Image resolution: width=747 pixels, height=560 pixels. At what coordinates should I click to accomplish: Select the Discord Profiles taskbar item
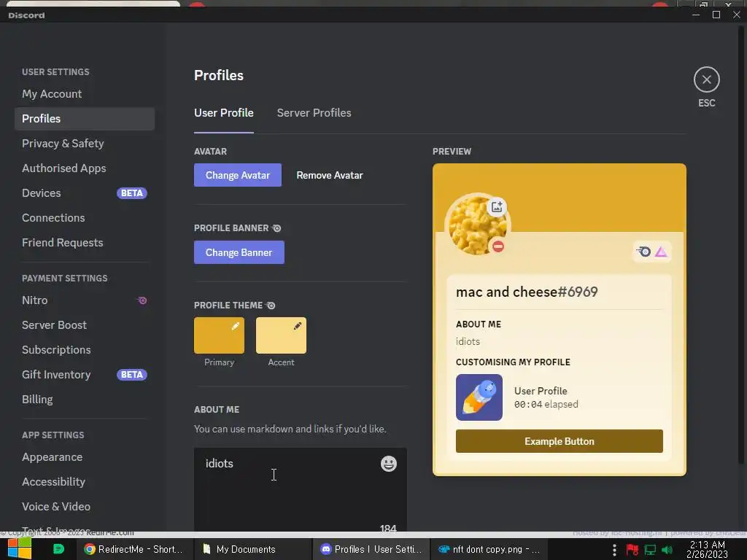click(371, 549)
